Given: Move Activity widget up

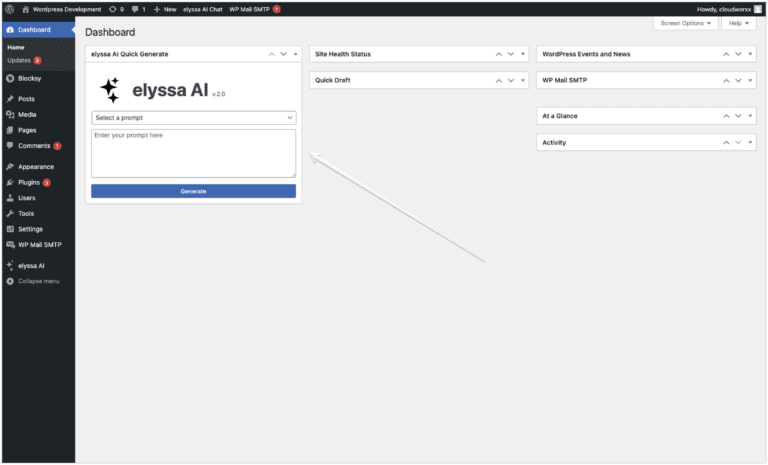Looking at the screenshot, I should point(726,143).
